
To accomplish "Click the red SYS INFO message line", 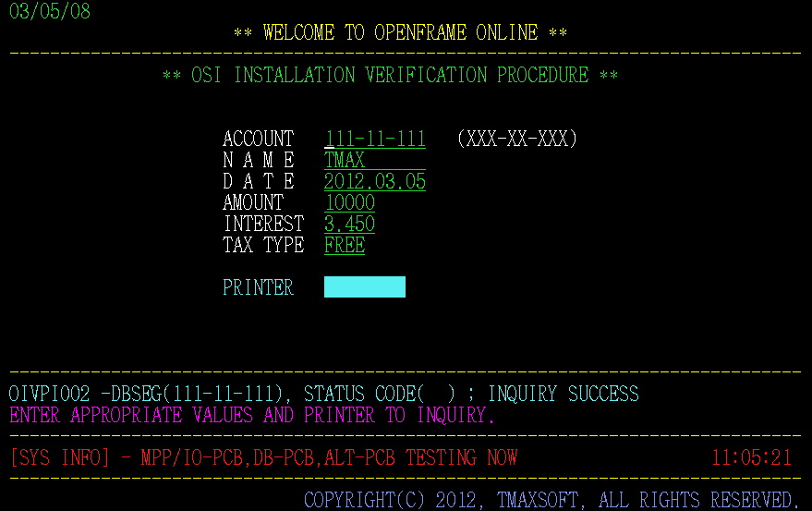I will 263,458.
